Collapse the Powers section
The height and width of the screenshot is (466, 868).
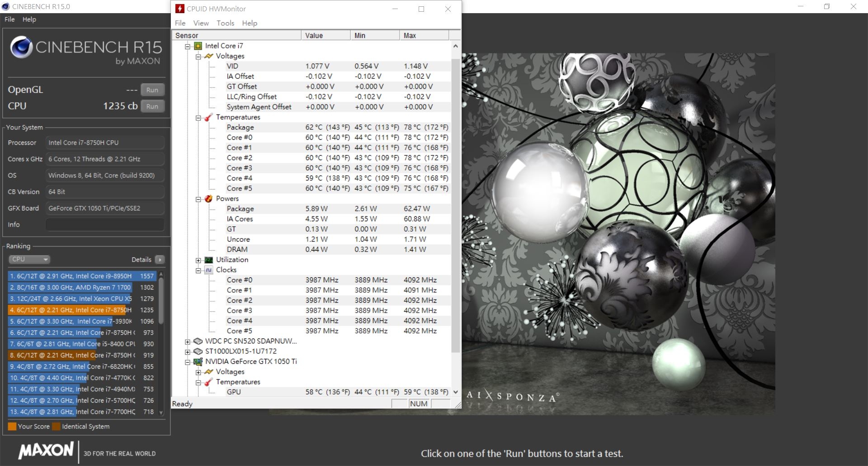pos(198,199)
